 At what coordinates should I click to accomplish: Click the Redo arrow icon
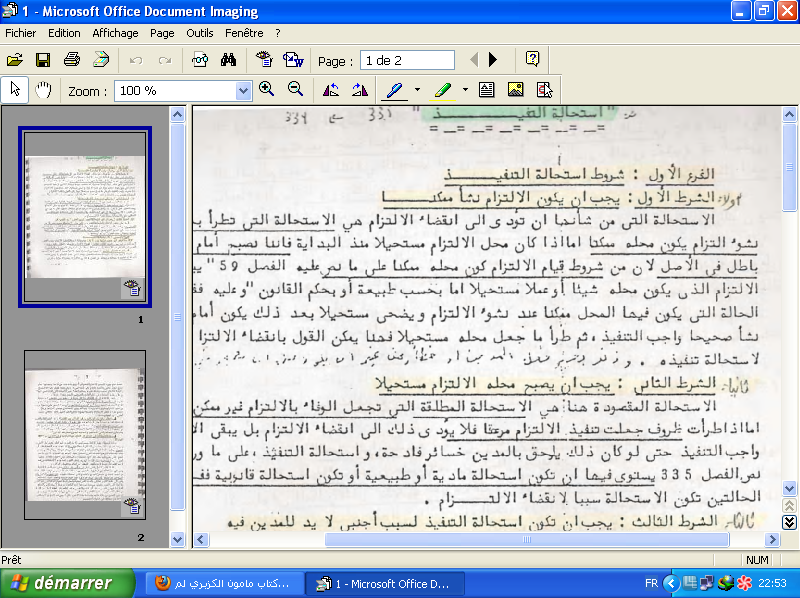point(165,60)
